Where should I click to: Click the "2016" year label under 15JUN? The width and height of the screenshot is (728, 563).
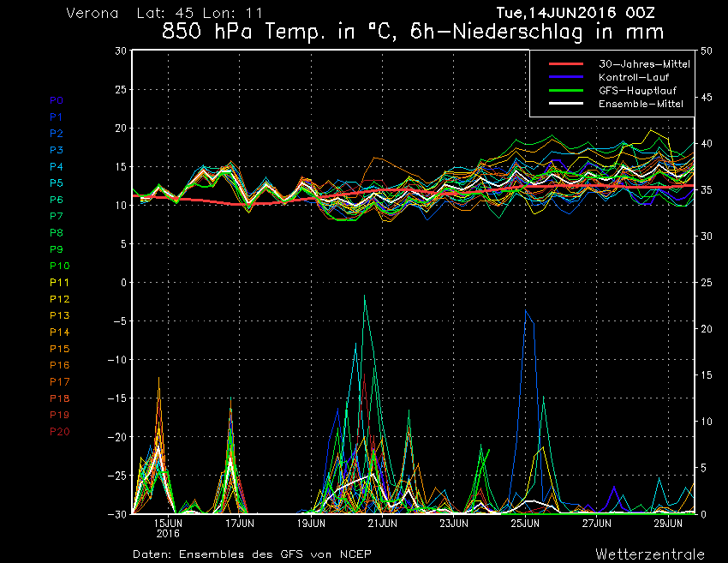click(x=168, y=533)
